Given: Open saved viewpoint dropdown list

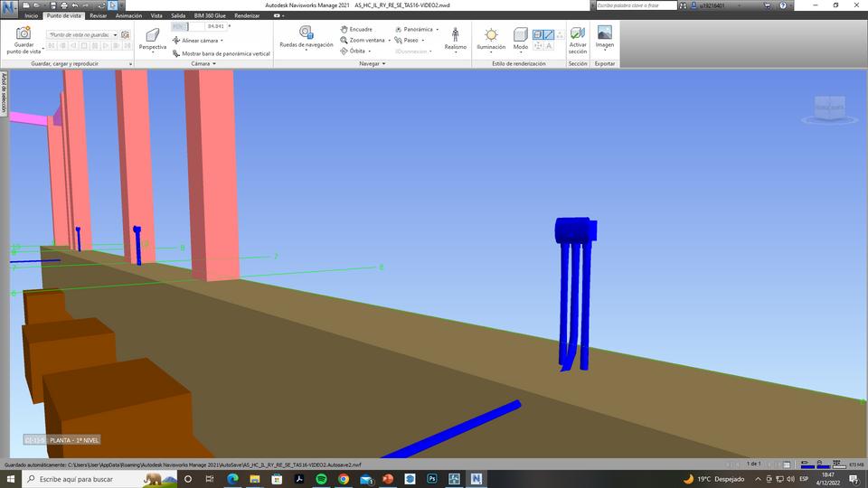Looking at the screenshot, I should (115, 35).
